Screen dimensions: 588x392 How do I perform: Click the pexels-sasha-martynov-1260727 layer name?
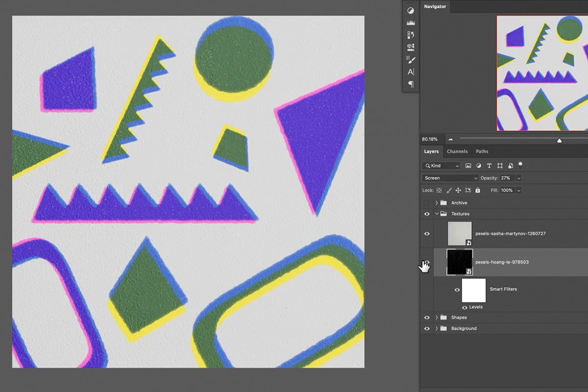click(x=510, y=234)
